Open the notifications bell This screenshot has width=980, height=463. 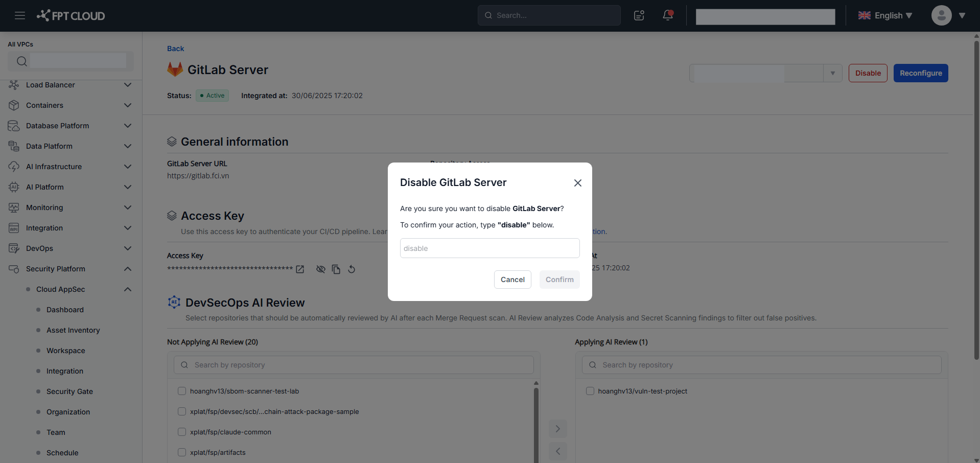pyautogui.click(x=668, y=15)
